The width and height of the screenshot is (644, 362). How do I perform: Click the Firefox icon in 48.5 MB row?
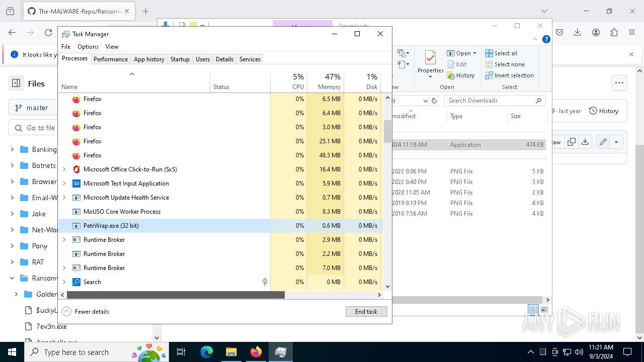coord(76,155)
